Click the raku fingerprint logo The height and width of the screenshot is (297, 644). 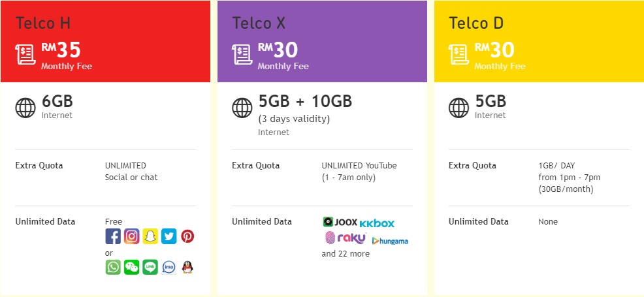click(x=346, y=238)
